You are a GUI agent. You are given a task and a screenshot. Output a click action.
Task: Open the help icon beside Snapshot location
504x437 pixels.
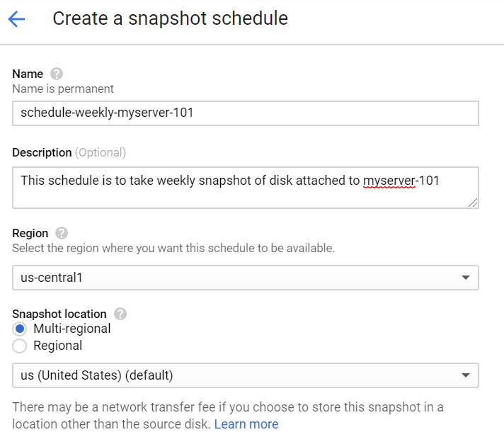pyautogui.click(x=120, y=314)
